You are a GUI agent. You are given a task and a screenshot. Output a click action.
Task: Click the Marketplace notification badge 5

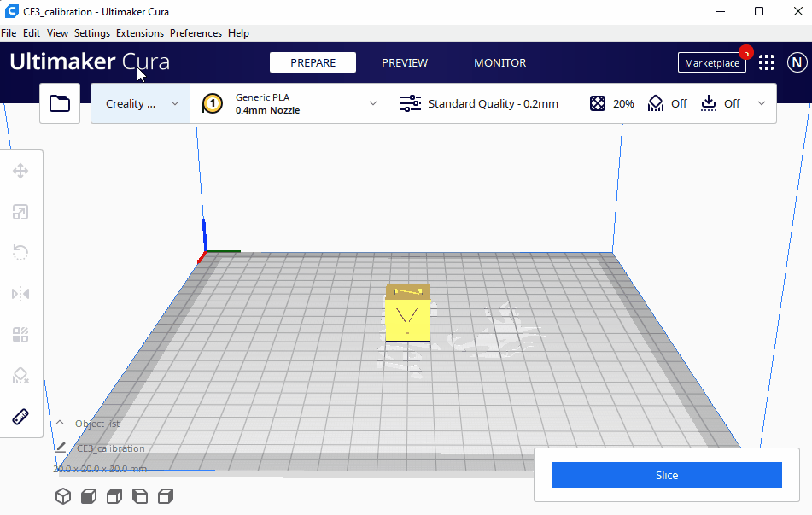(745, 52)
